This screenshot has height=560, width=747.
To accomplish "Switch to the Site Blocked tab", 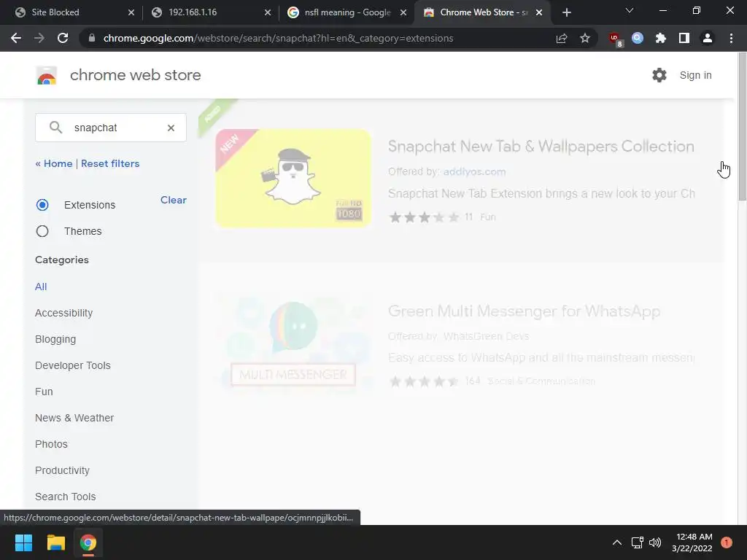I will 73,13.
